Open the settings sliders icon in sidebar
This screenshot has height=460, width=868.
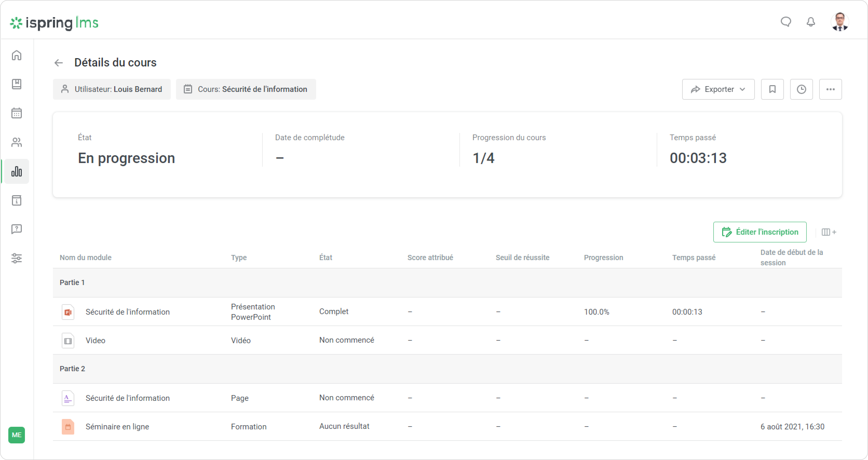17,258
